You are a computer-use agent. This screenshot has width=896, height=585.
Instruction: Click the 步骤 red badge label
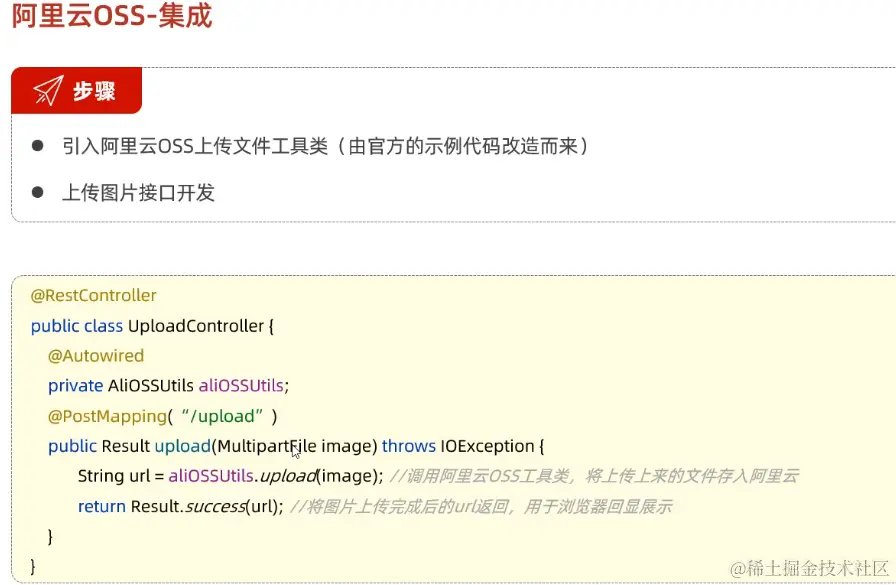(x=94, y=92)
